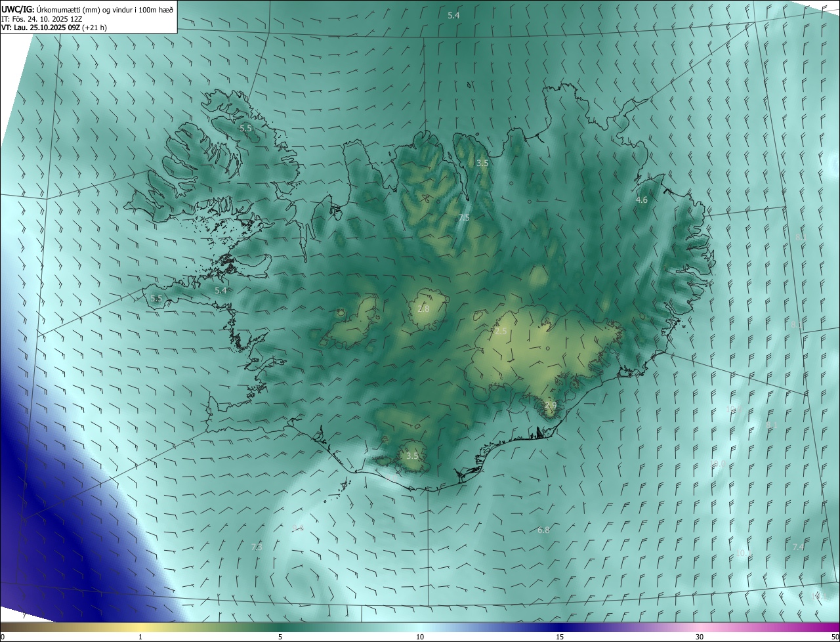This screenshot has height=642, width=840.
Task: Click the 5 tick on the colour scale
Action: pos(280,637)
